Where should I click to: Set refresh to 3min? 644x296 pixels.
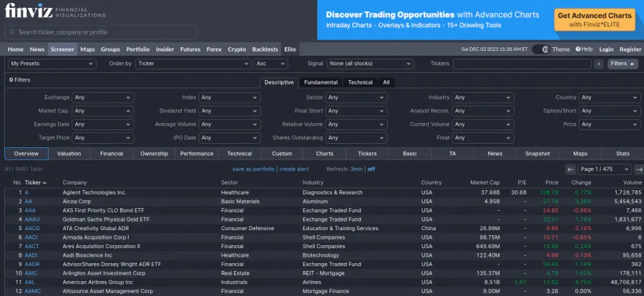tap(356, 169)
